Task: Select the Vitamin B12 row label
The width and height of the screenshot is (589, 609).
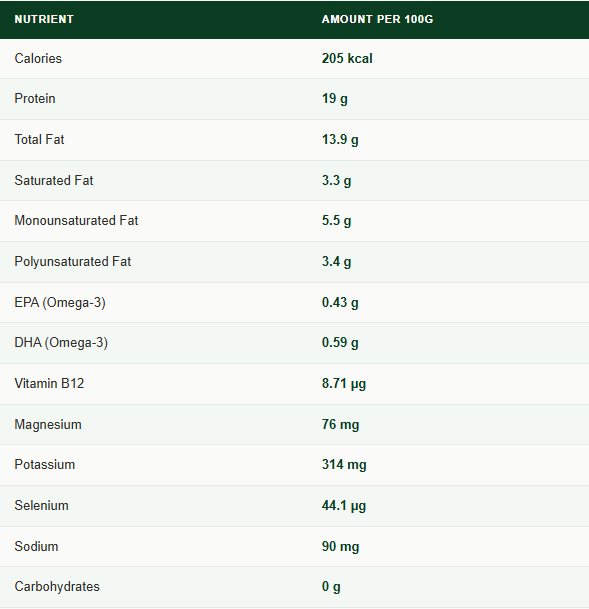Action: (49, 383)
